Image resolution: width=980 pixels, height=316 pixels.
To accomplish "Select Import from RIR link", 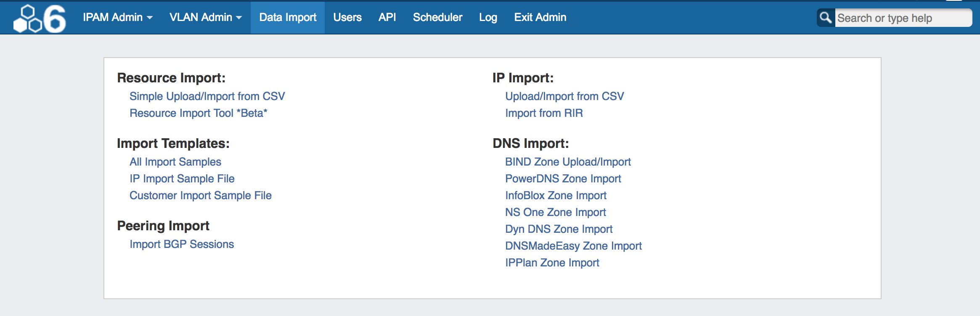I will click(544, 113).
